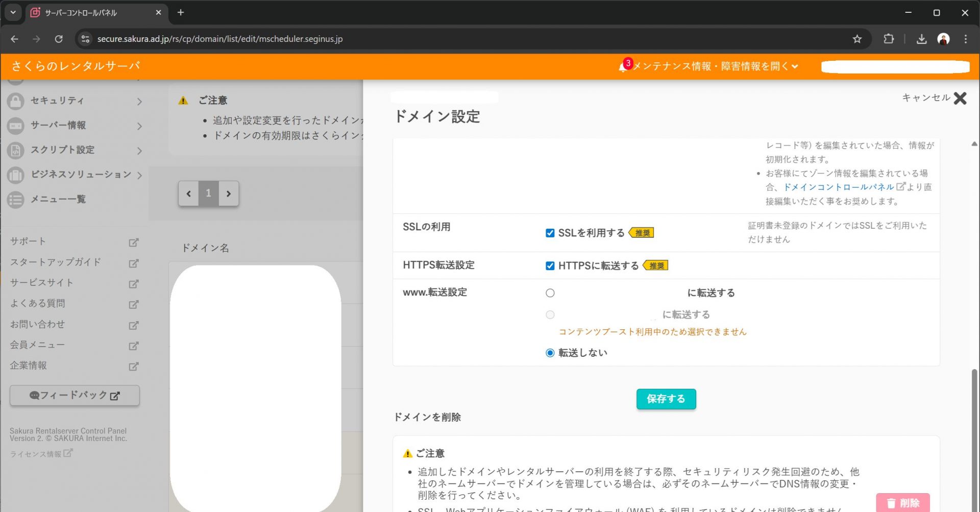Close the domain settings panel with X
This screenshot has height=512, width=980.
click(x=960, y=98)
